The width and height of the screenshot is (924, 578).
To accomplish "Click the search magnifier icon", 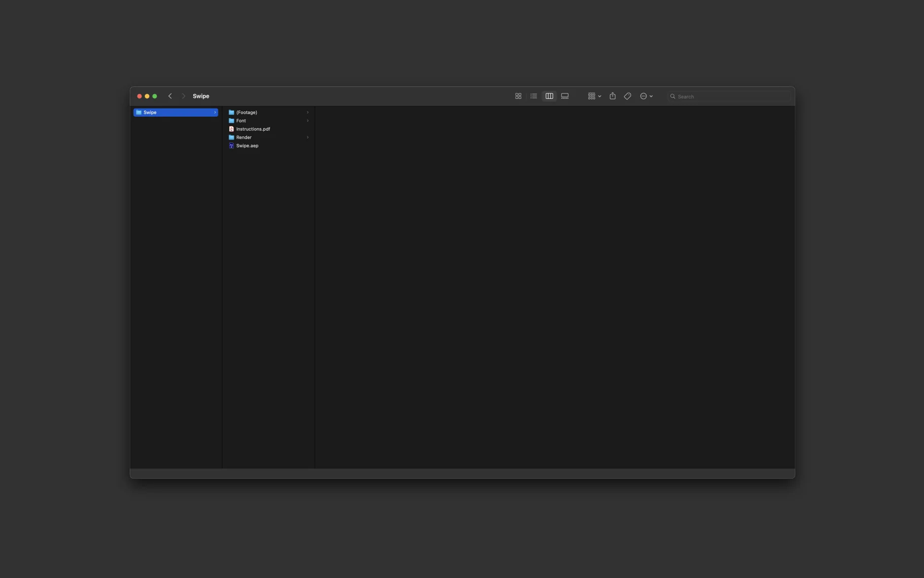I will pos(672,96).
